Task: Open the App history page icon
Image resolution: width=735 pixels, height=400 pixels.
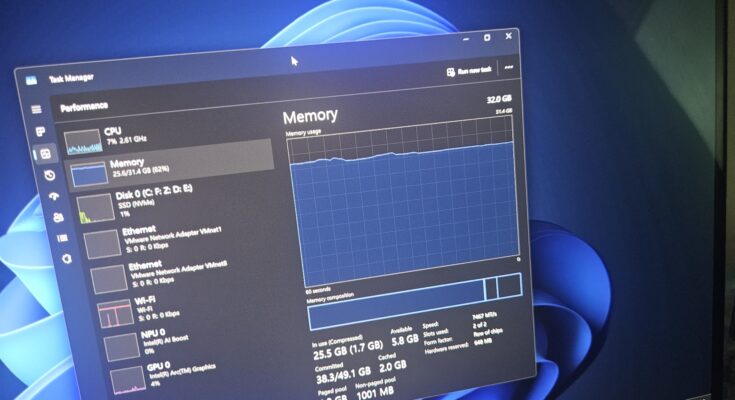Action: 50,175
